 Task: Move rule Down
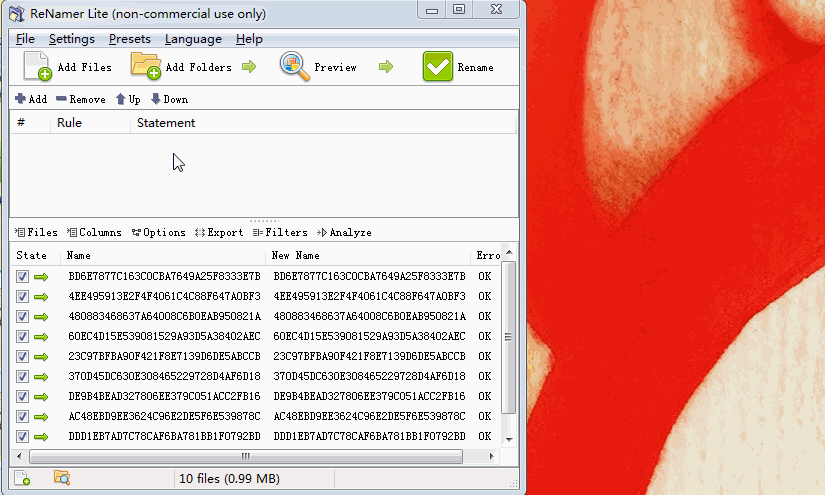pyautogui.click(x=169, y=99)
